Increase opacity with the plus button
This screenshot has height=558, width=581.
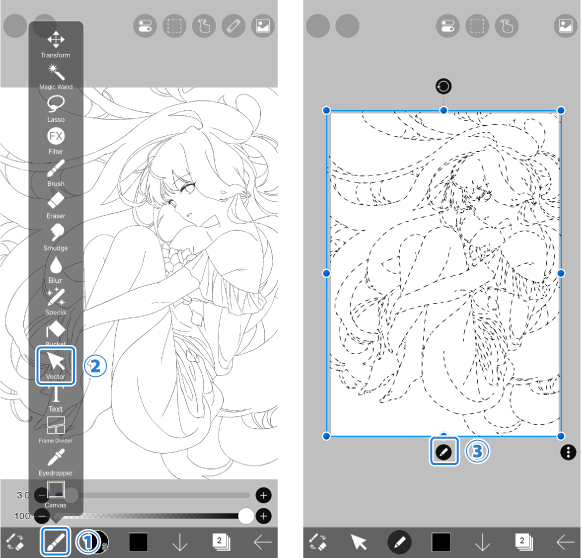tap(263, 516)
